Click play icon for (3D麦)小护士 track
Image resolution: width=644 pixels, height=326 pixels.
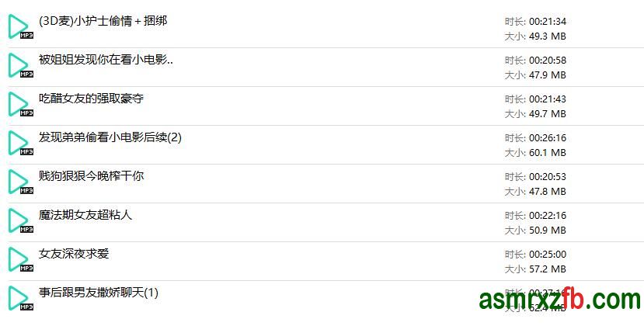tap(19, 27)
